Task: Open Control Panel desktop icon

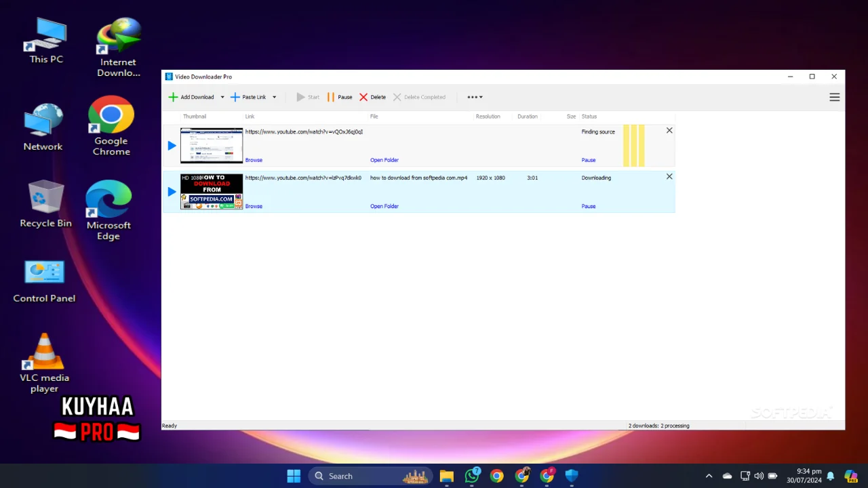Action: 44,280
